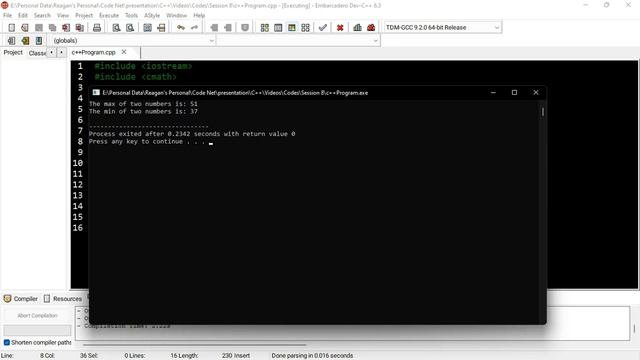This screenshot has width=640, height=360.
Task: Click the Save All toolbar icon
Action: [x=52, y=28]
